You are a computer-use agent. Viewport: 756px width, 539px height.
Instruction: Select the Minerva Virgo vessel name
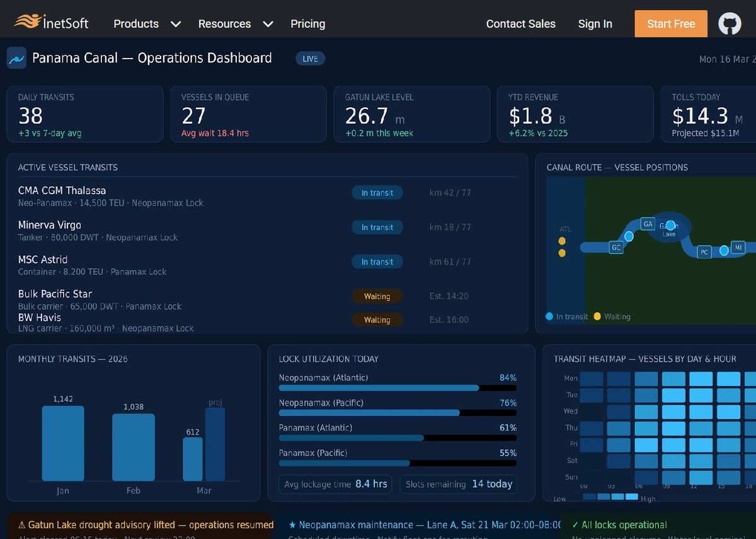pos(50,225)
